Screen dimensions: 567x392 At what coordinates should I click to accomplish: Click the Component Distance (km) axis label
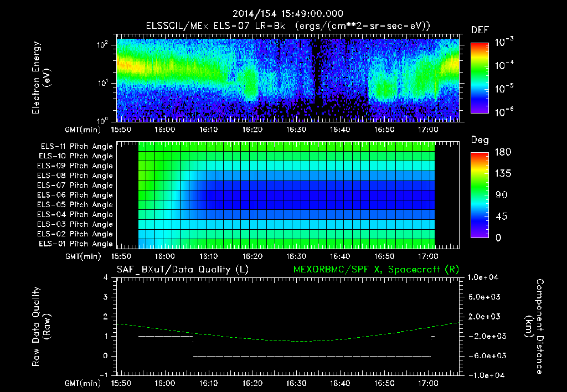pos(534,327)
